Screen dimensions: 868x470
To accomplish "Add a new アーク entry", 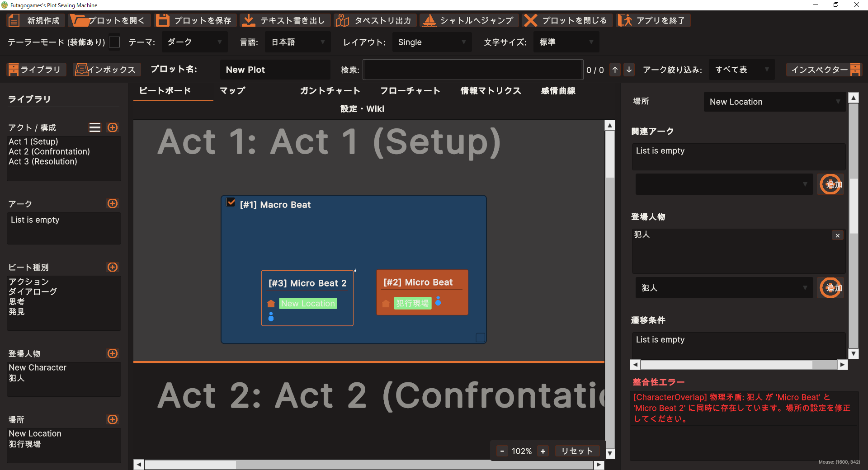I will click(113, 203).
